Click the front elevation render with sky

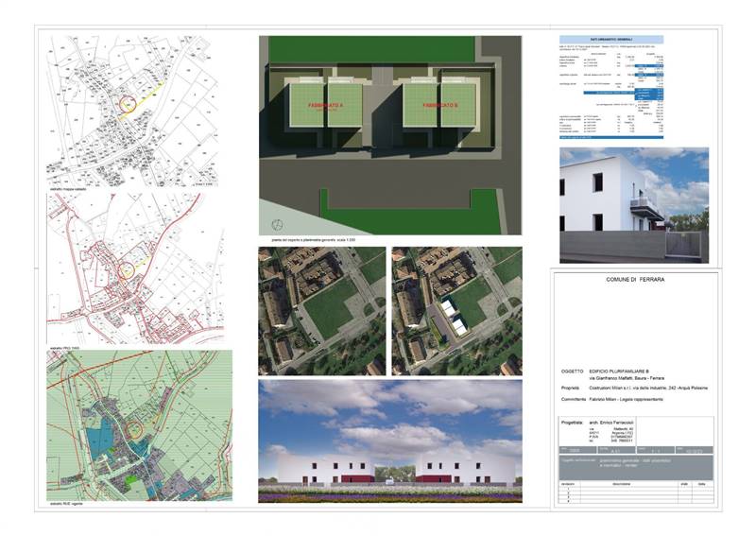pyautogui.click(x=390, y=441)
